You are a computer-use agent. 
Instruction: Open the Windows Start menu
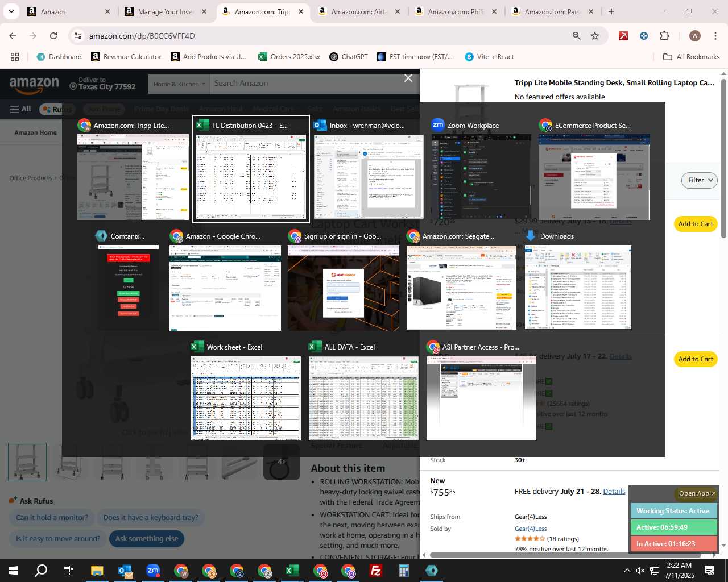click(13, 571)
